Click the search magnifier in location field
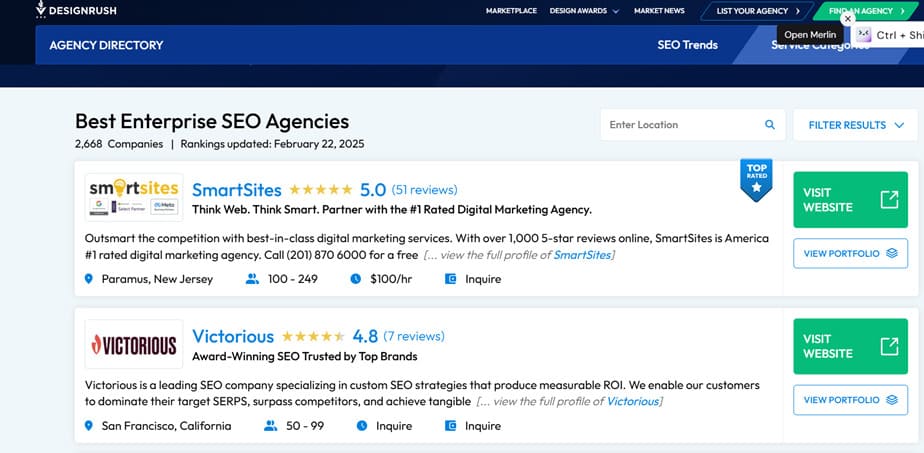This screenshot has width=924, height=453. tap(770, 125)
